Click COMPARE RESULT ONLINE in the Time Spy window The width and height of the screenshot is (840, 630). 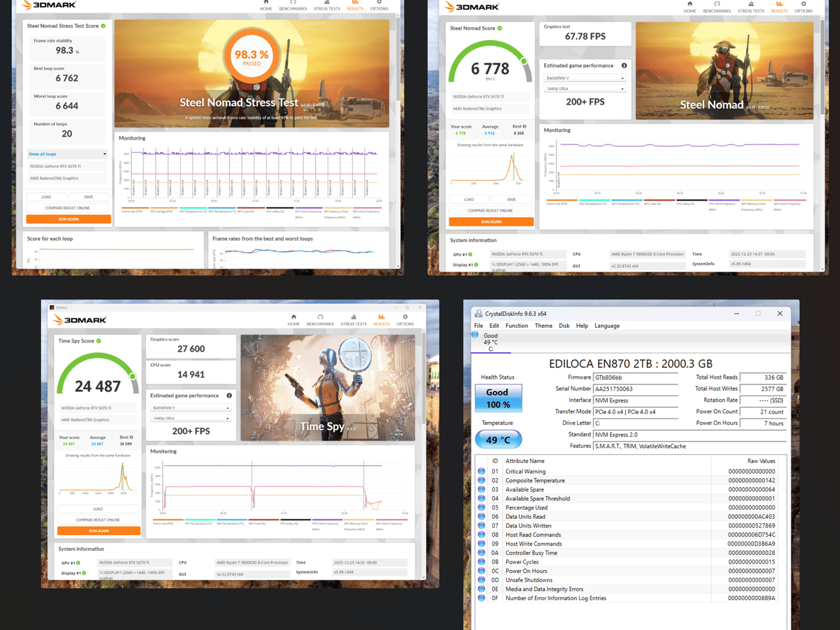98,520
